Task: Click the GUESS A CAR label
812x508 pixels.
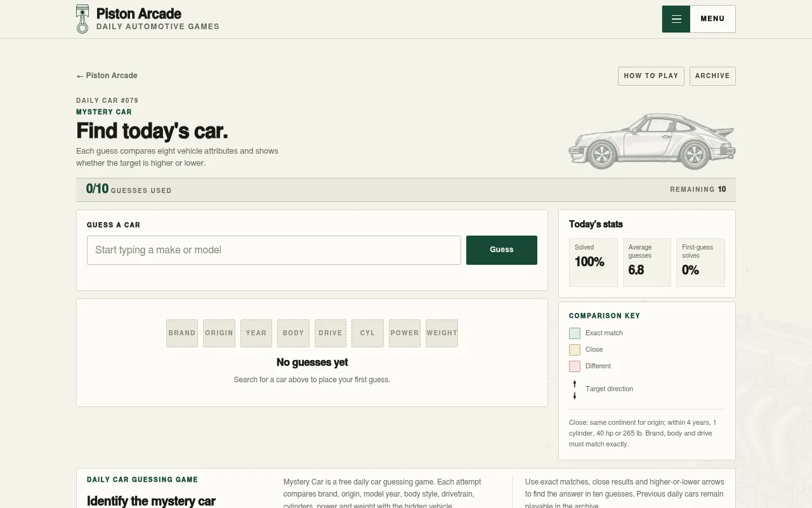Action: coord(114,225)
